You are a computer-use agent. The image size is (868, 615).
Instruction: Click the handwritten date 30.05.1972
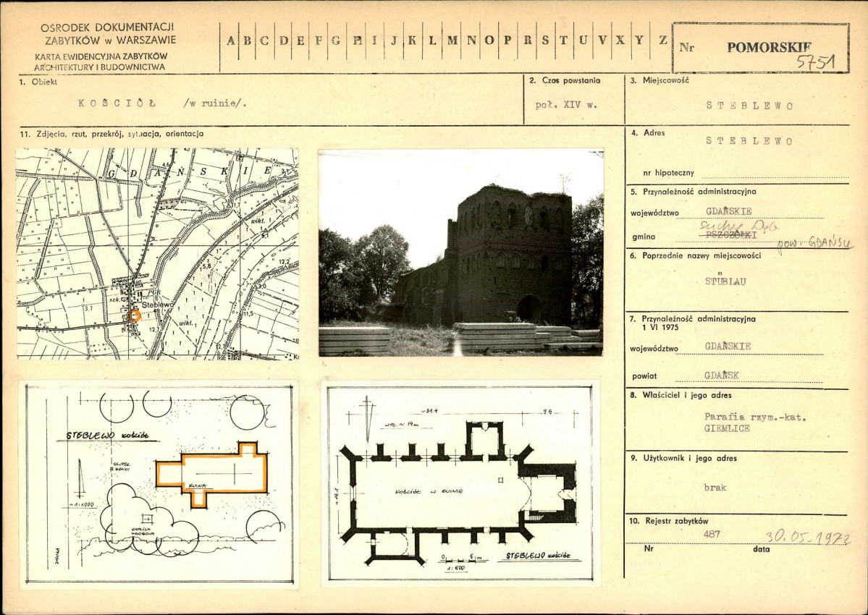click(808, 536)
